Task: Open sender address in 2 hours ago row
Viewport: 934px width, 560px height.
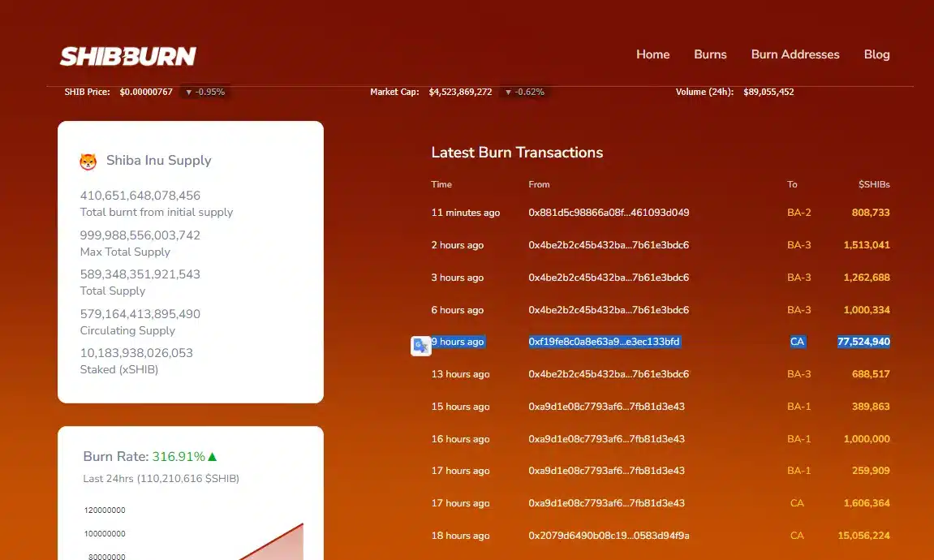Action: click(x=609, y=245)
